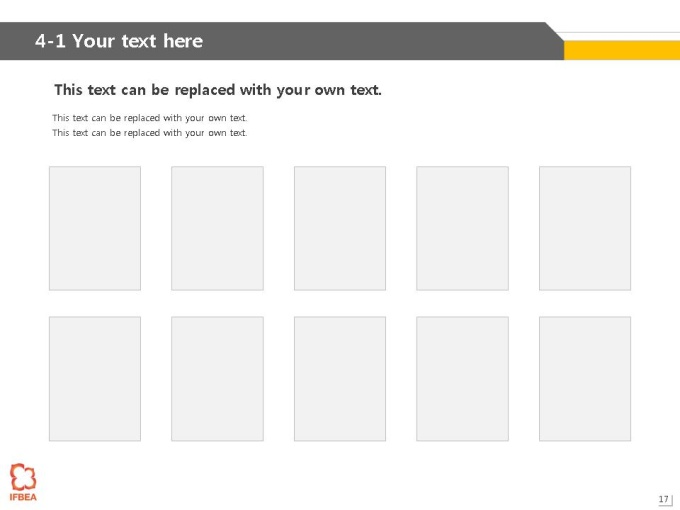Click the IFBEA logo icon
680x510 pixels.
[x=23, y=477]
